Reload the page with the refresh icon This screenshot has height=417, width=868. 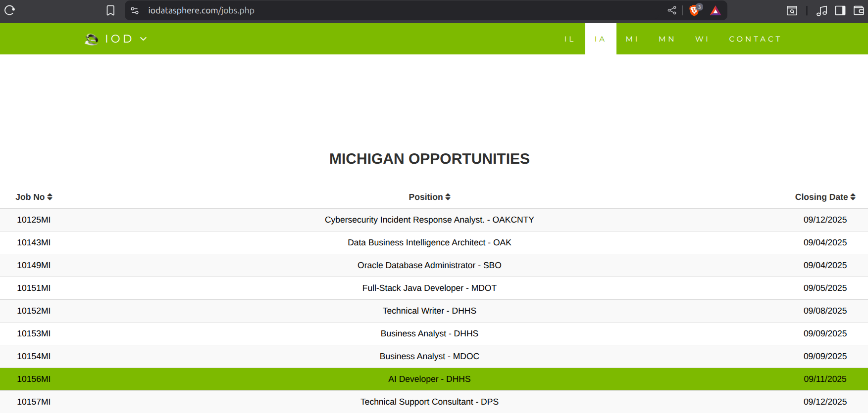(10, 10)
